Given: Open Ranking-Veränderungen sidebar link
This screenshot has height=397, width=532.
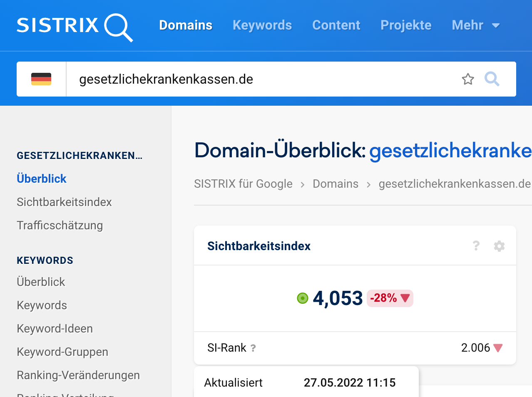Looking at the screenshot, I should (x=78, y=375).
